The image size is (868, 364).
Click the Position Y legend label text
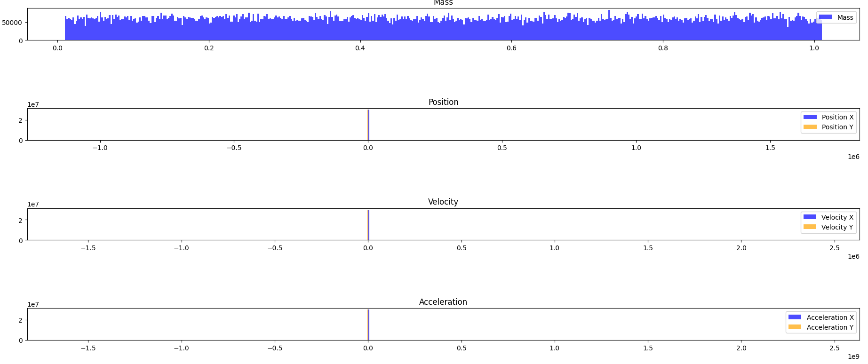tap(837, 127)
